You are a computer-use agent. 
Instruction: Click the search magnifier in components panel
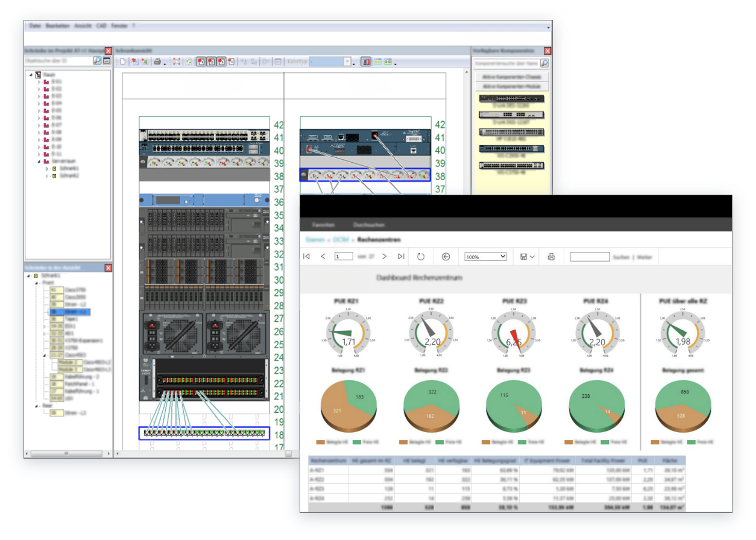544,63
